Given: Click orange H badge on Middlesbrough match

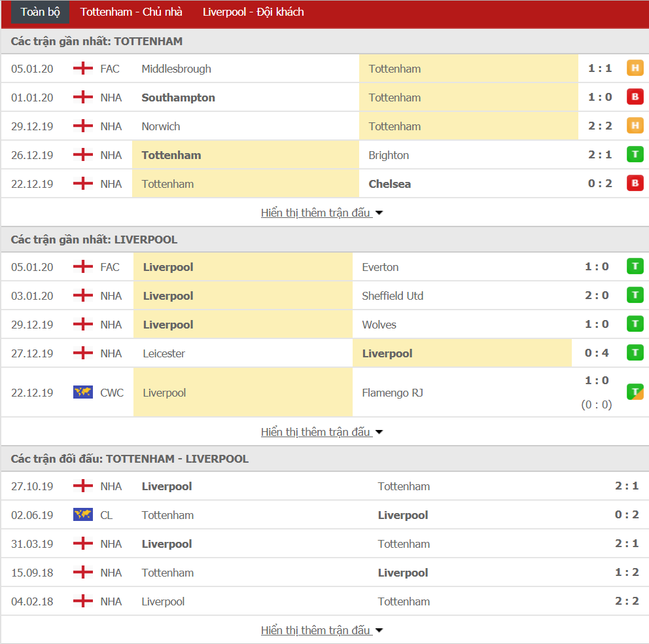Looking at the screenshot, I should pos(635,67).
